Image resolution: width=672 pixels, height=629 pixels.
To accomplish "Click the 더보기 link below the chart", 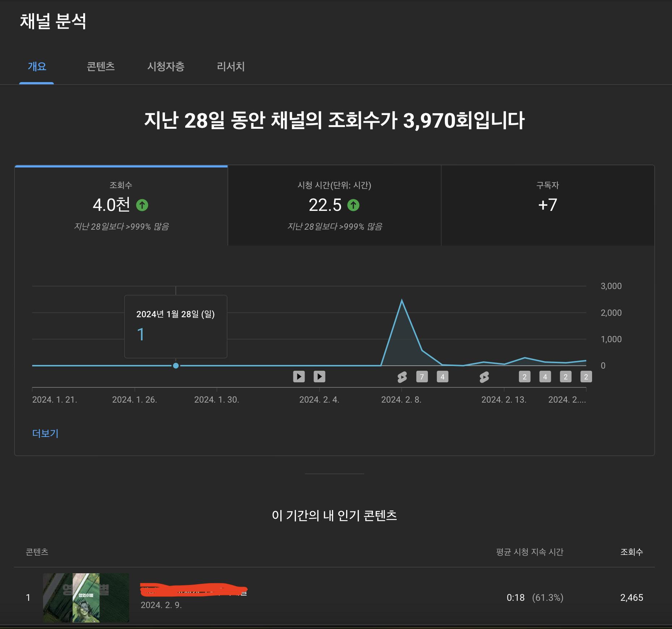I will pyautogui.click(x=45, y=433).
